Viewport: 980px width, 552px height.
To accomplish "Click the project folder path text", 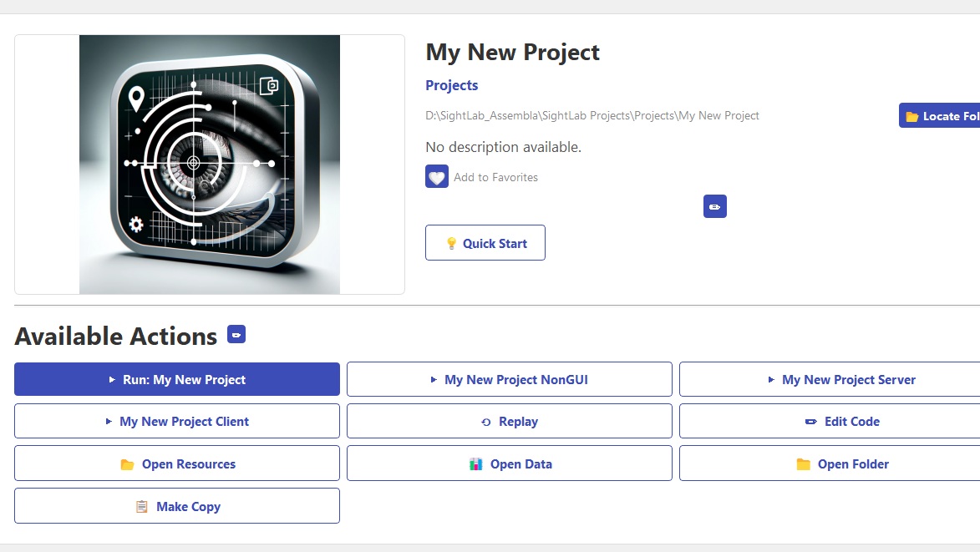I will [x=592, y=116].
